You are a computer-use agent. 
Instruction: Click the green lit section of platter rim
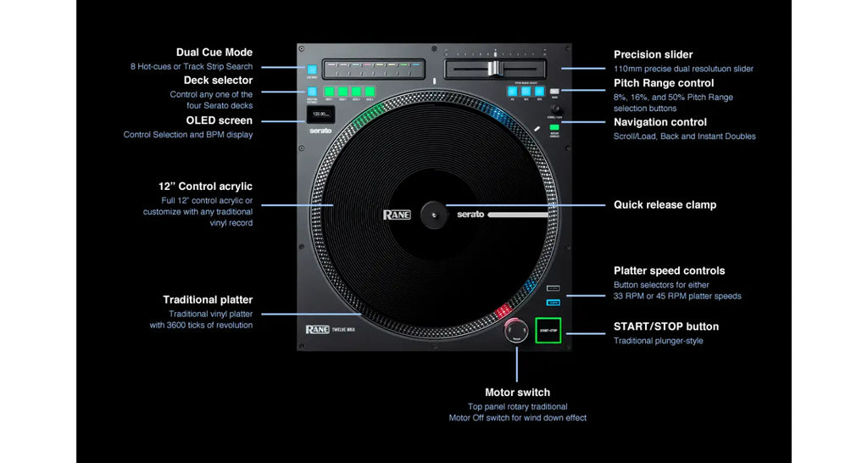368,117
